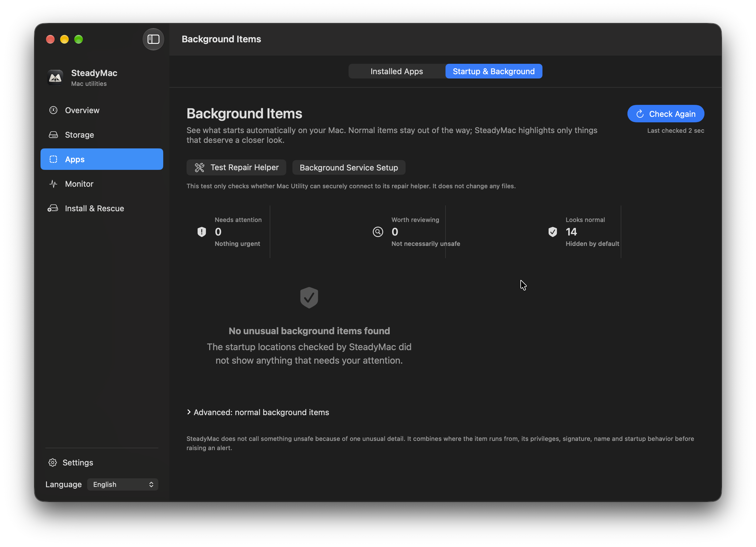This screenshot has height=547, width=756.
Task: Go to the Storage section
Action: point(102,135)
